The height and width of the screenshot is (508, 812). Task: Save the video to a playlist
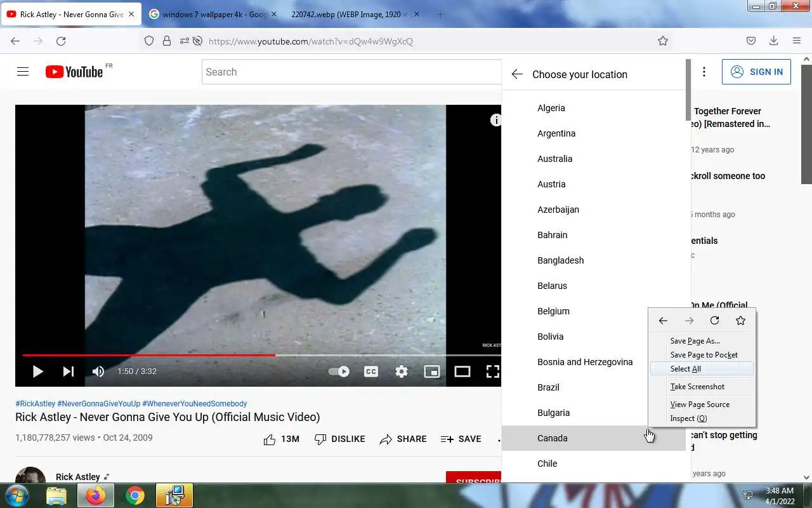coord(461,439)
